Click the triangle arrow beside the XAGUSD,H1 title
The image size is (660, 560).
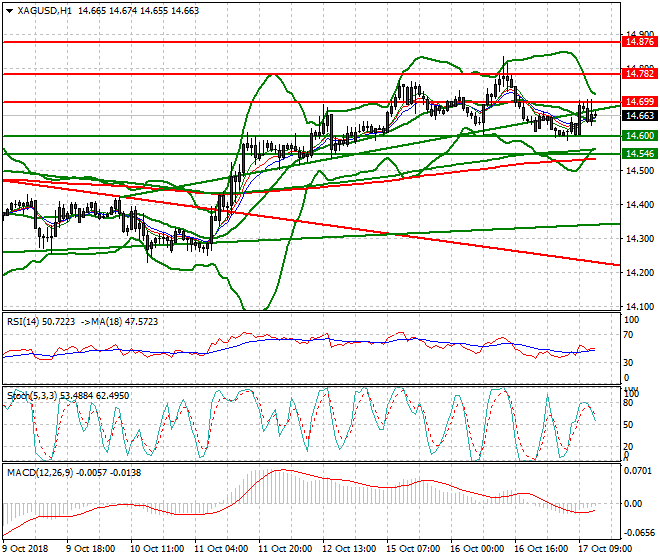coord(9,11)
